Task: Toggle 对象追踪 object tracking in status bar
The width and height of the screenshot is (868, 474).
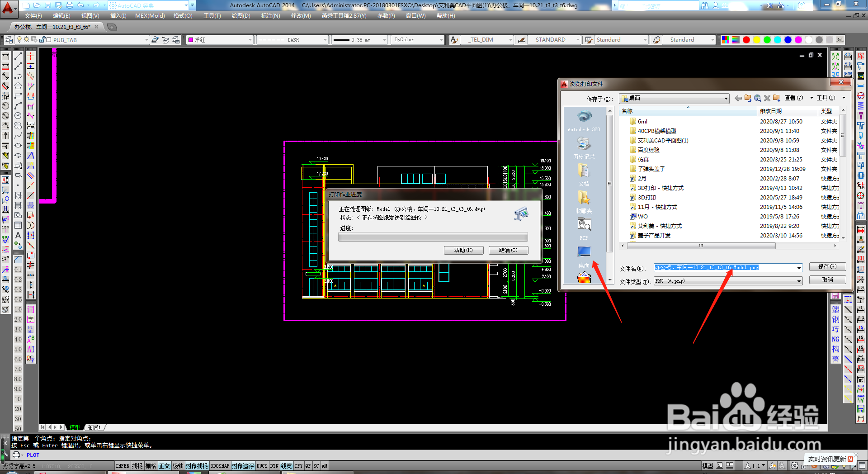Action: [243, 466]
